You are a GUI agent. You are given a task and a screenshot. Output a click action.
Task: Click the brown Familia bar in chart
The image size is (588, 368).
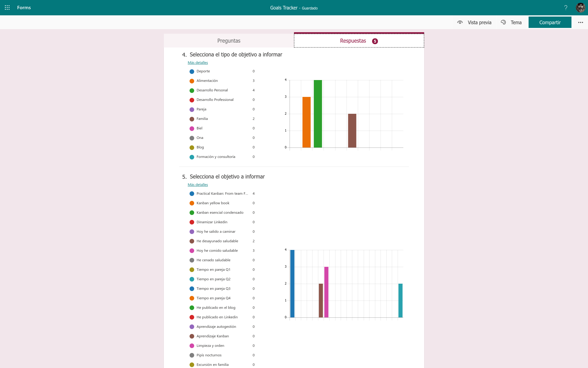point(352,131)
